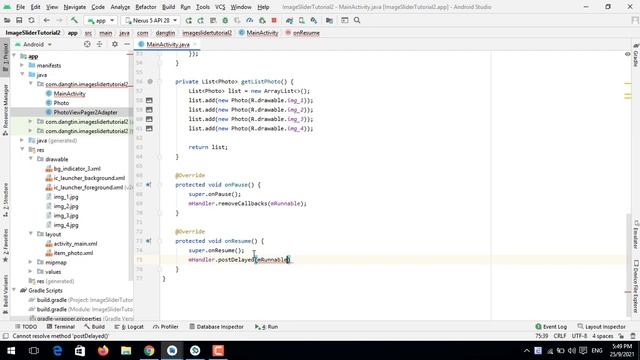Screen dimensions: 640x360
Task: Open the Refactor menu
Action: 146,7
